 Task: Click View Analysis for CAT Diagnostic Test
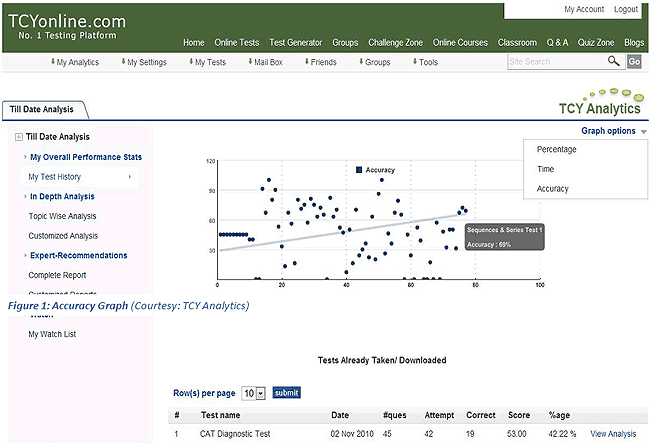click(x=613, y=434)
